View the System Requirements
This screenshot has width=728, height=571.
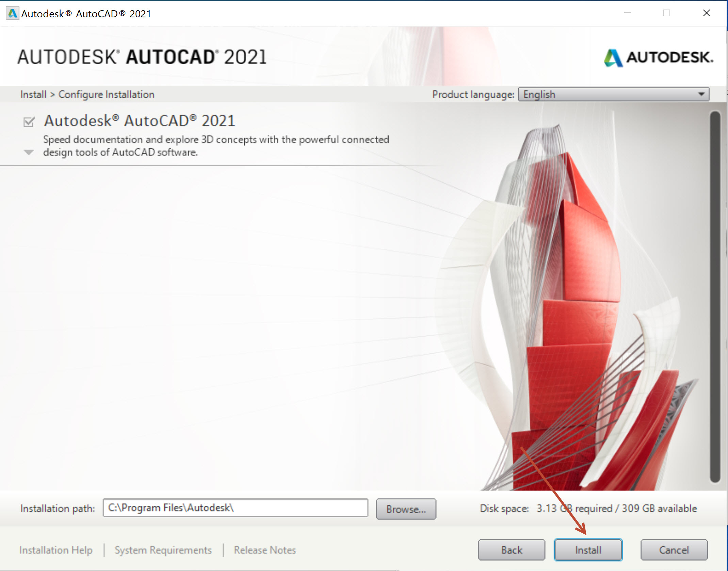[x=163, y=550]
